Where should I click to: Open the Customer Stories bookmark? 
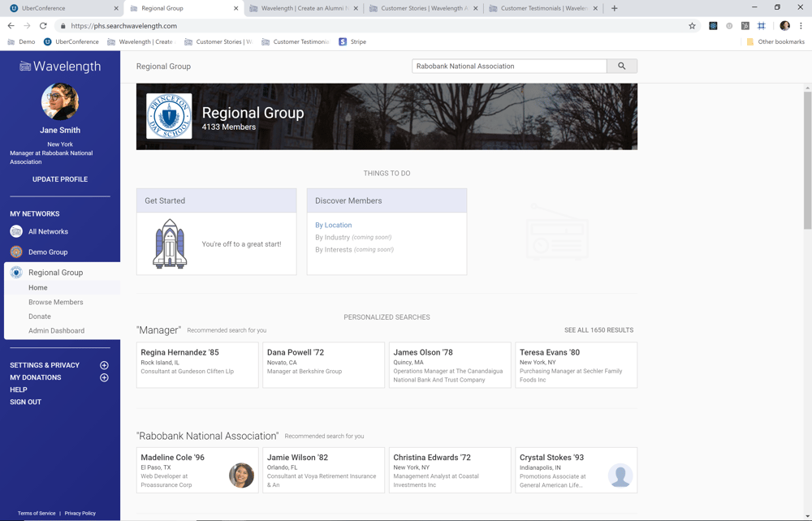(x=218, y=42)
